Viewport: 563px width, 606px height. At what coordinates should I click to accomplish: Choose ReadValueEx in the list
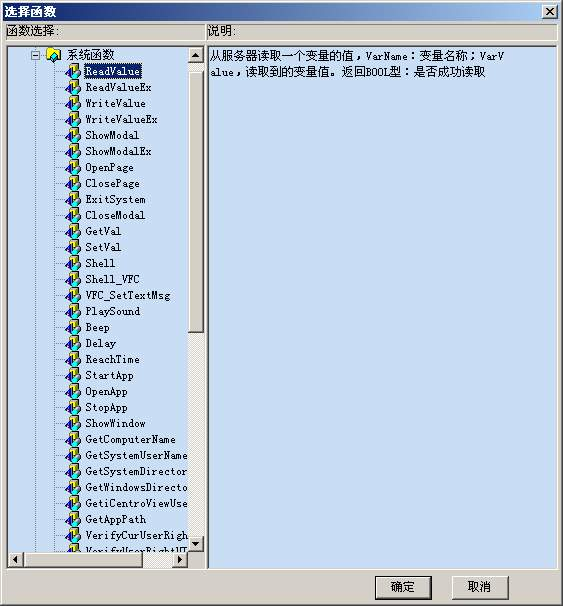click(118, 87)
